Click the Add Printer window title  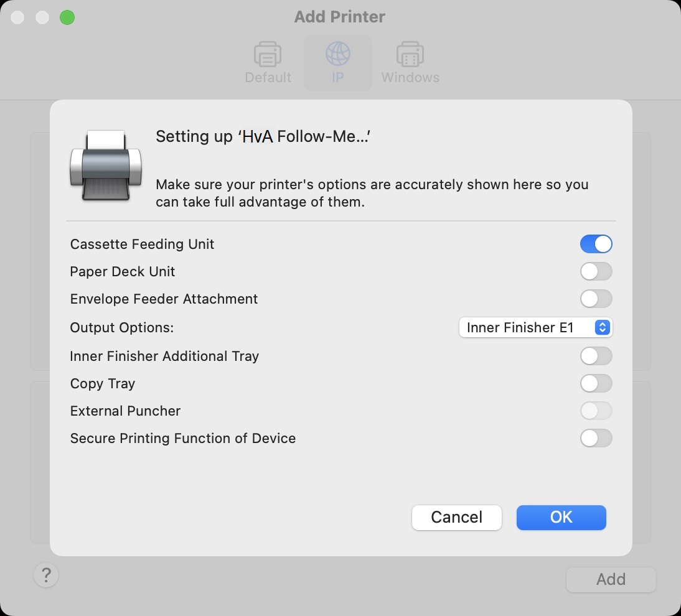pyautogui.click(x=340, y=17)
